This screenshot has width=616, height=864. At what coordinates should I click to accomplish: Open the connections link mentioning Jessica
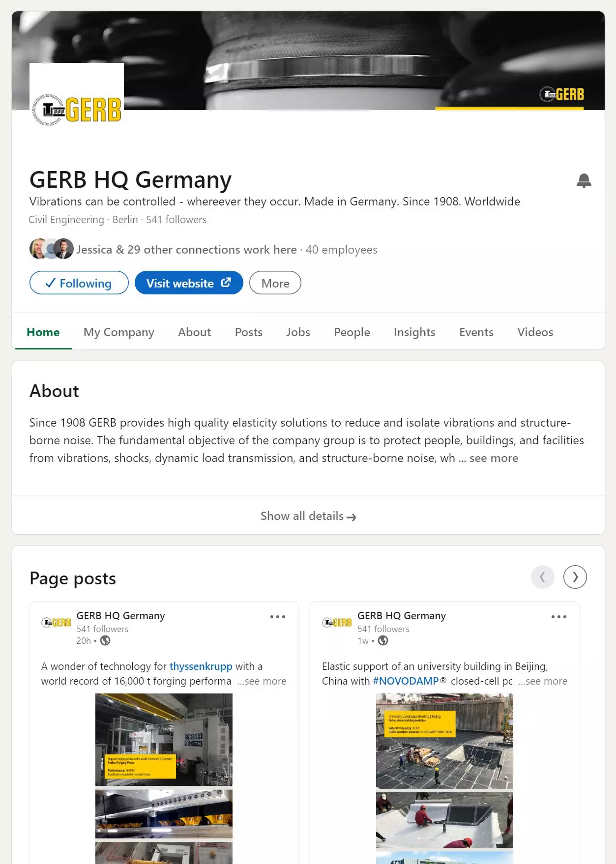pyautogui.click(x=187, y=250)
